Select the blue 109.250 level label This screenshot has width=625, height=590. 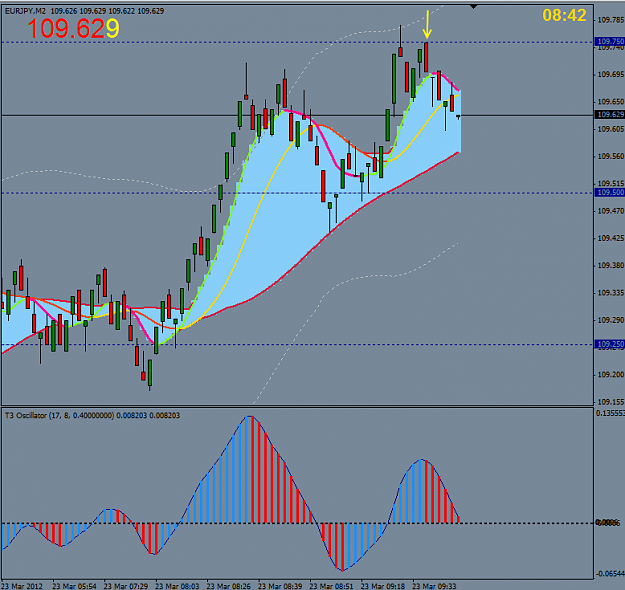(610, 344)
